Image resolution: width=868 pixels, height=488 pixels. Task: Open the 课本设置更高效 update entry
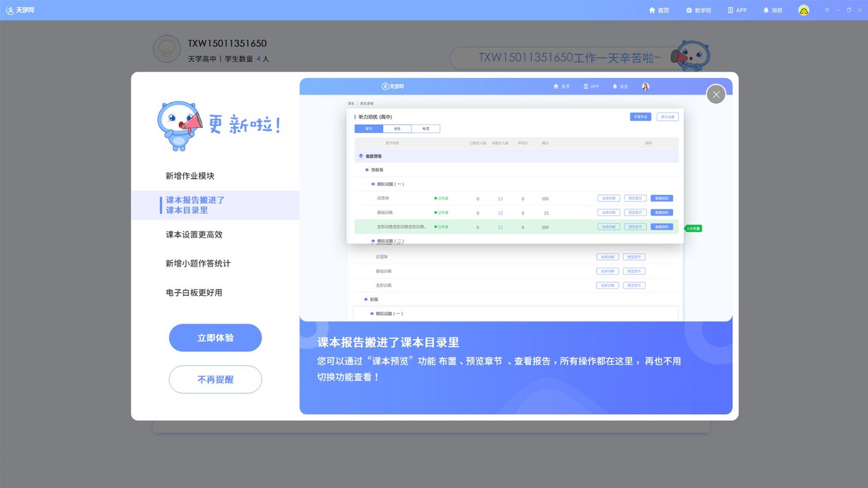click(x=194, y=235)
